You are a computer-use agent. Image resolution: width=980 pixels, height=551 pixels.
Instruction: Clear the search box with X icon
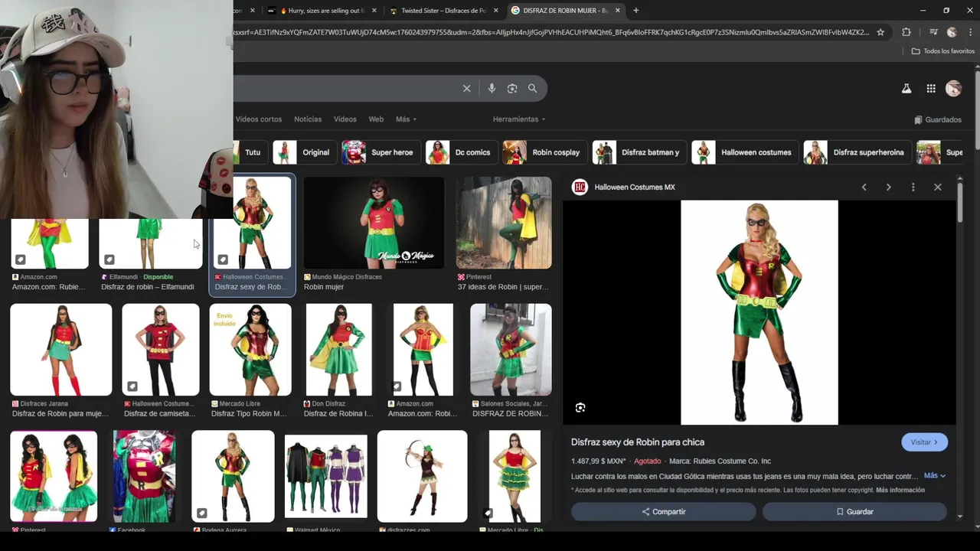pos(466,88)
